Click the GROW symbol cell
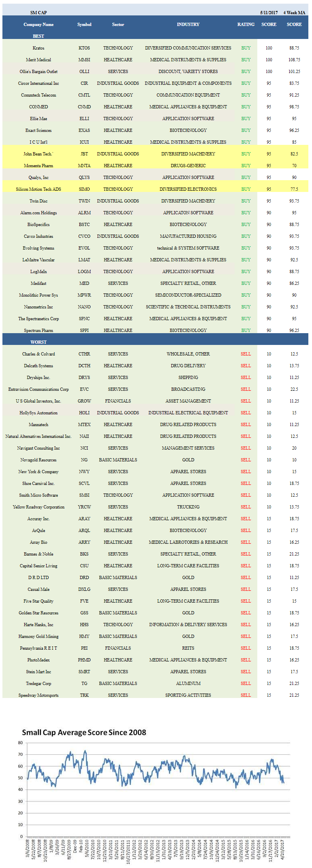This screenshot has height=868, width=312. (x=84, y=401)
